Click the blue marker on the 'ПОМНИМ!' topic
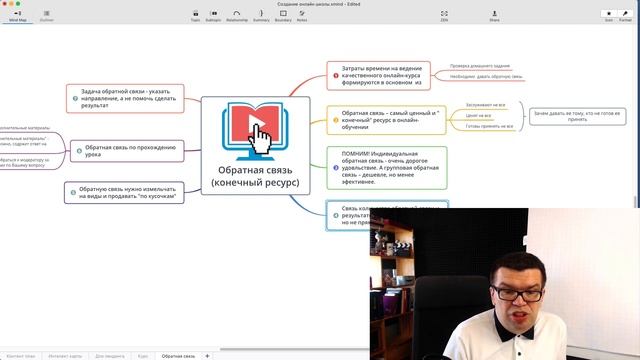The image size is (640, 360). click(x=336, y=168)
